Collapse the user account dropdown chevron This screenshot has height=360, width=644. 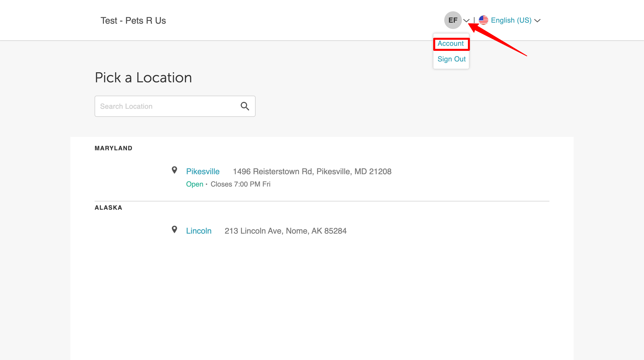click(x=466, y=21)
